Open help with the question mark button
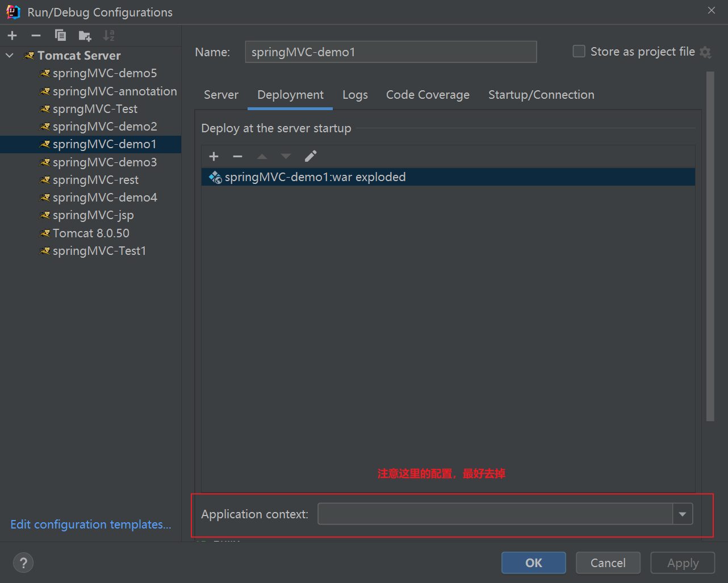 (23, 563)
